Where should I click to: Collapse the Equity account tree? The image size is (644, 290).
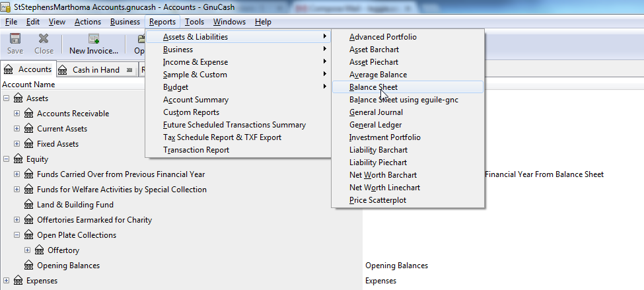pyautogui.click(x=6, y=159)
